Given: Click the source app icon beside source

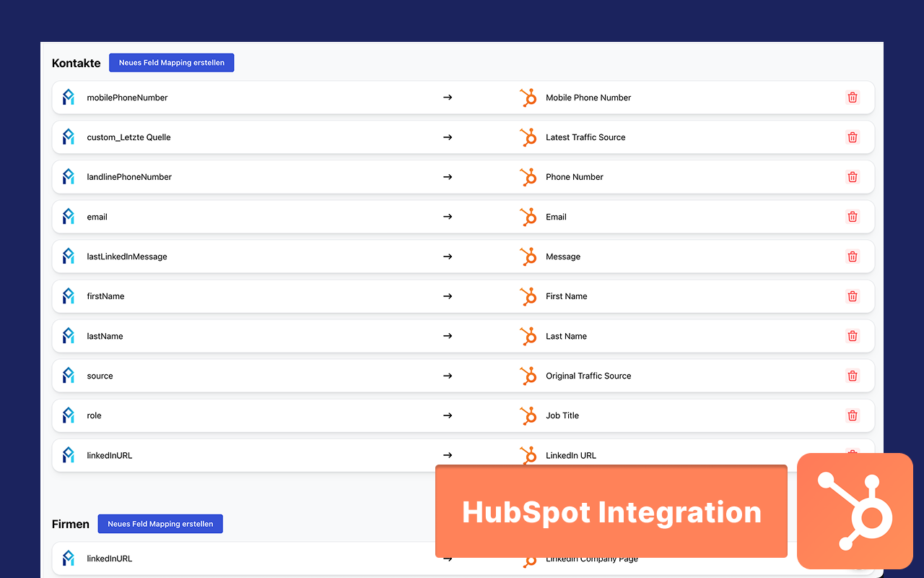Looking at the screenshot, I should coord(69,376).
